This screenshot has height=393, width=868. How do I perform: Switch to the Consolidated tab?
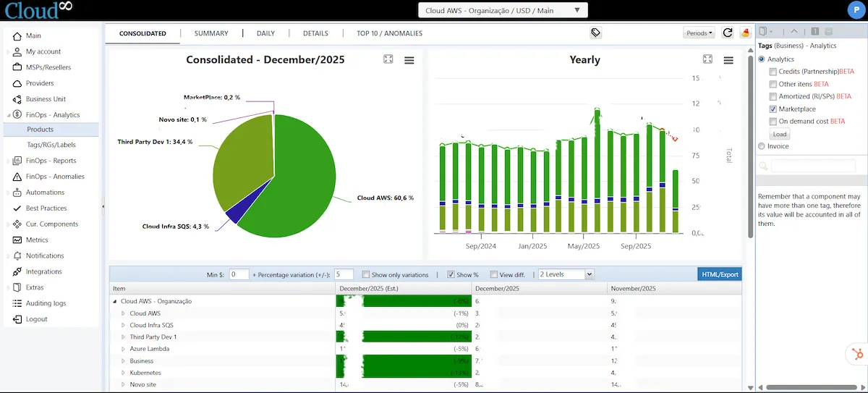click(x=142, y=33)
